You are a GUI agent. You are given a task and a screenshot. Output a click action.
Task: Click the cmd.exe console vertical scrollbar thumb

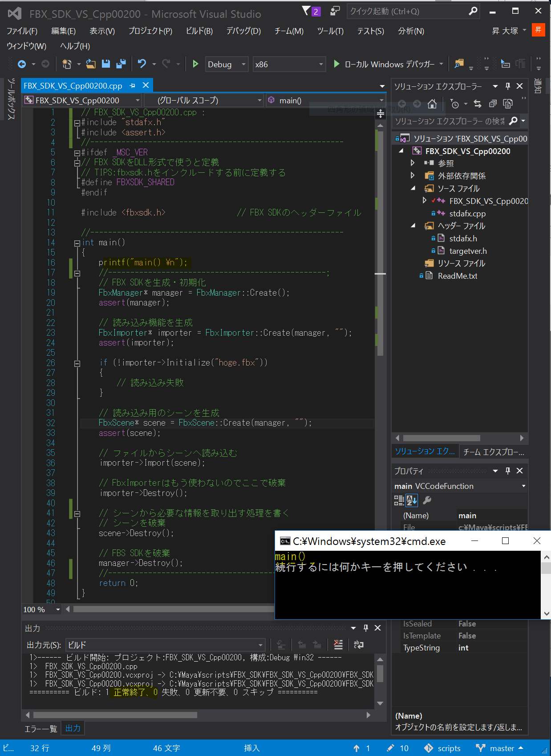tap(547, 568)
